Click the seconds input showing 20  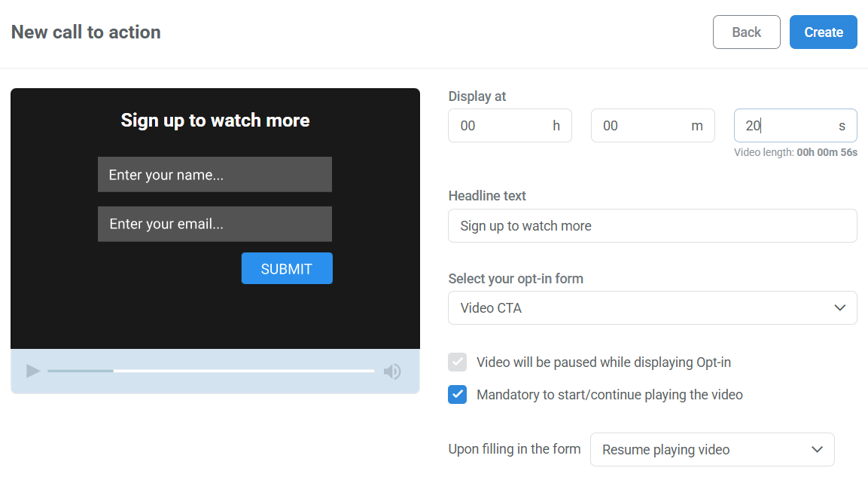[795, 125]
